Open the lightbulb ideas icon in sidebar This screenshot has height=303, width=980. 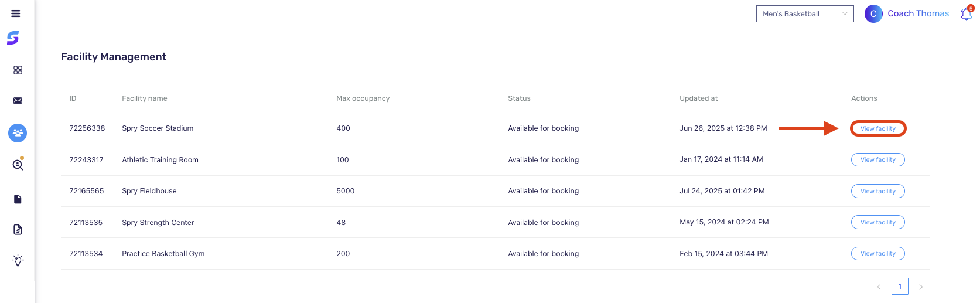pos(18,260)
